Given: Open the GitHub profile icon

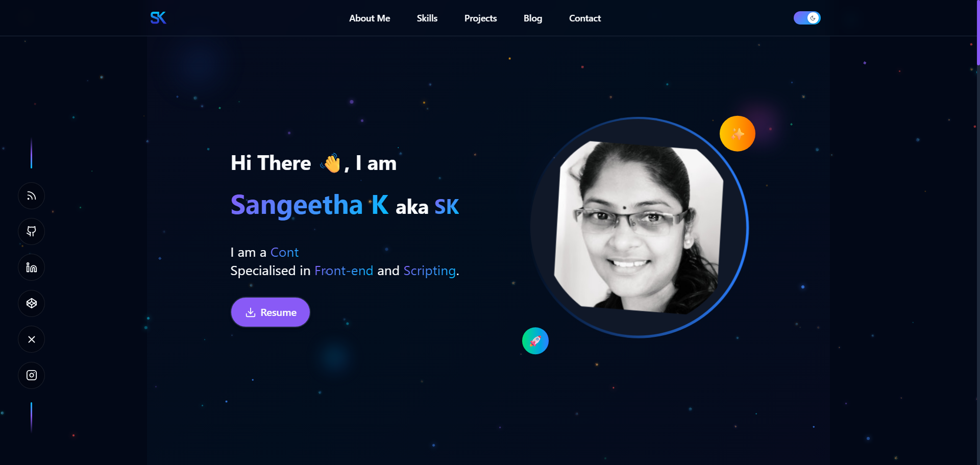Looking at the screenshot, I should point(31,232).
